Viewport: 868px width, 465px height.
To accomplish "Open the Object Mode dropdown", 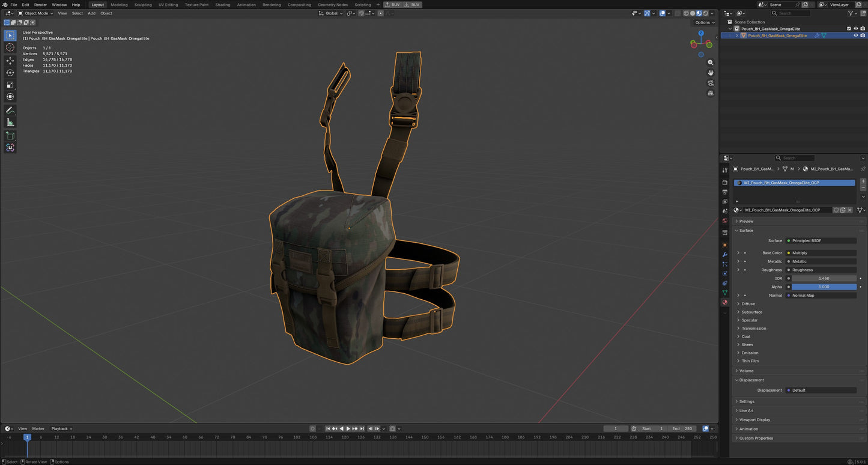I will 35,13.
